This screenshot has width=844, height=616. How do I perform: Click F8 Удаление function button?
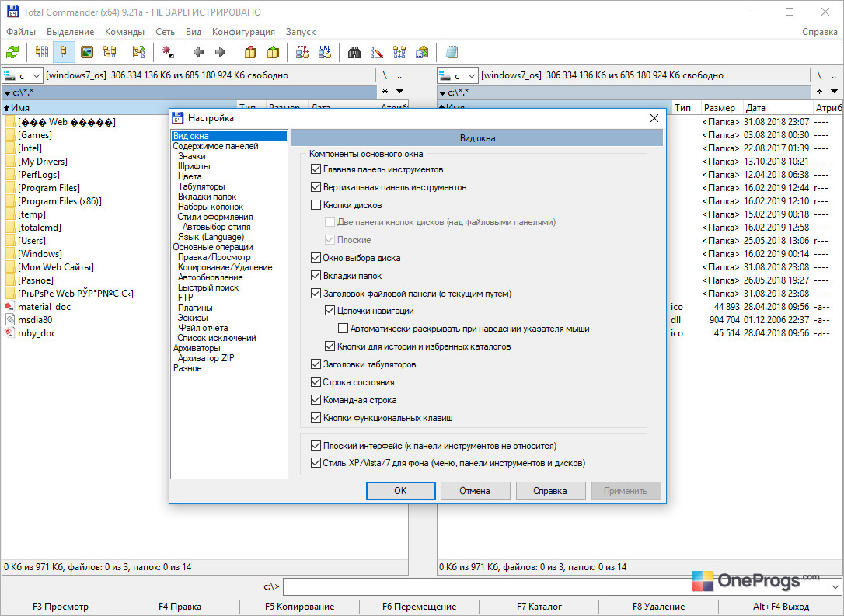tap(658, 607)
